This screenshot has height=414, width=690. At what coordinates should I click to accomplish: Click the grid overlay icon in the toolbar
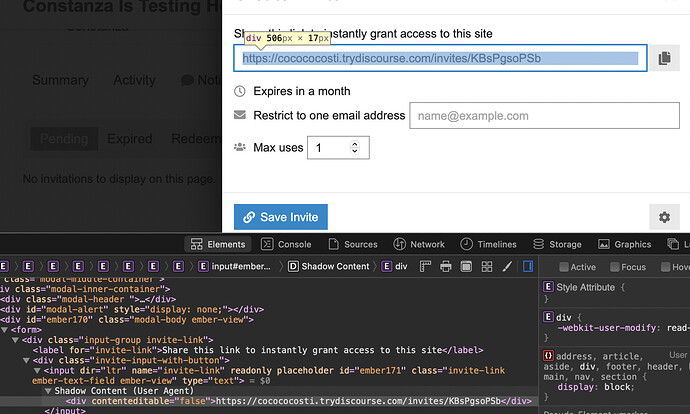point(487,266)
